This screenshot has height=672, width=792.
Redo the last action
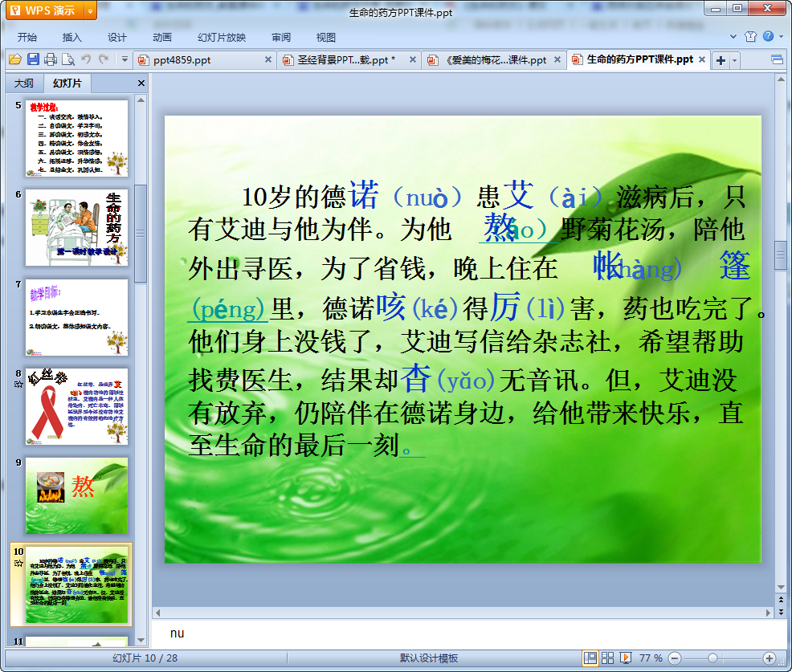click(104, 59)
